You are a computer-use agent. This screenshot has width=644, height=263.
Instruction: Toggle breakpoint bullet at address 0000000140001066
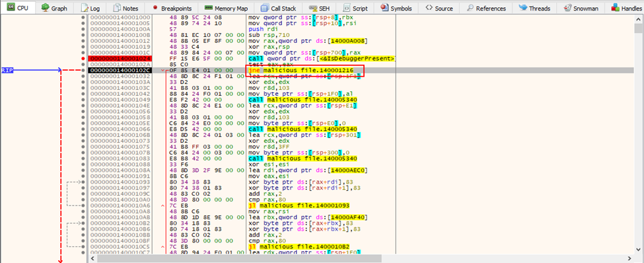coord(83,129)
